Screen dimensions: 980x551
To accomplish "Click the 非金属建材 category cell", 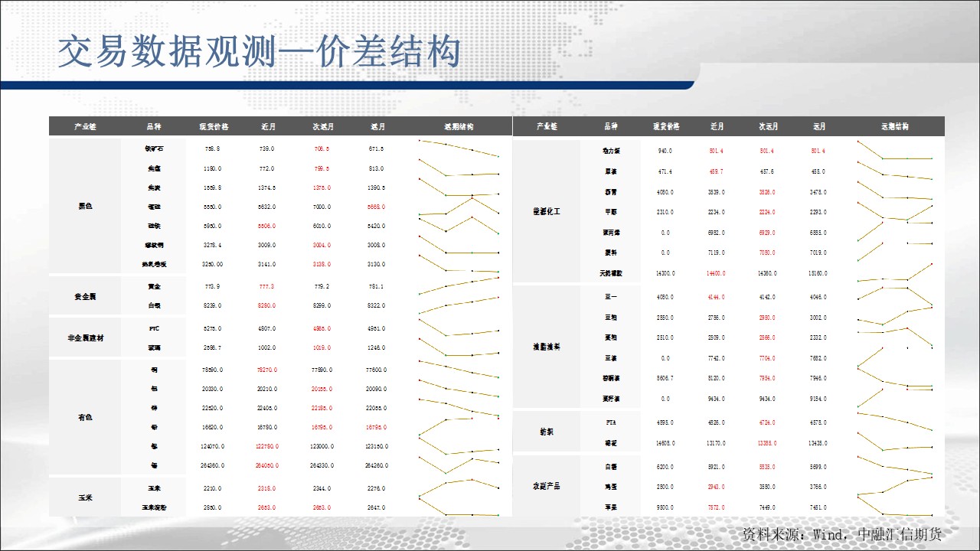I will tap(85, 337).
